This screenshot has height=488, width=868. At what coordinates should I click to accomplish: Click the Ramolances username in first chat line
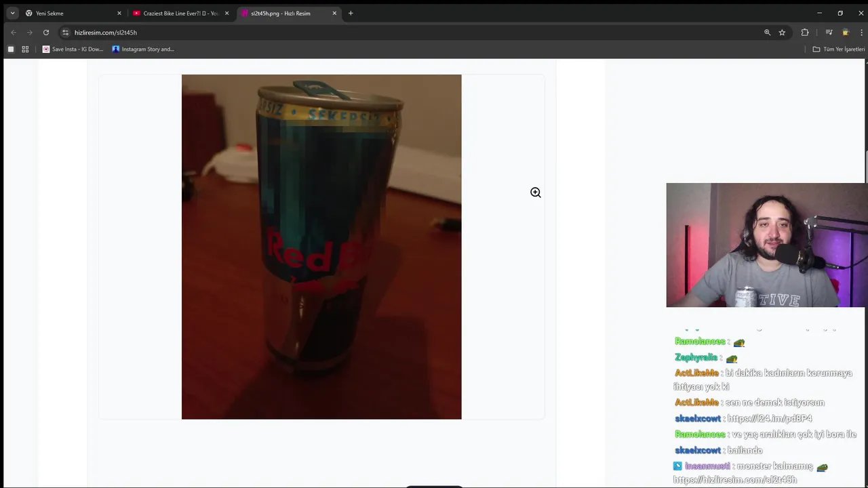[x=699, y=342]
